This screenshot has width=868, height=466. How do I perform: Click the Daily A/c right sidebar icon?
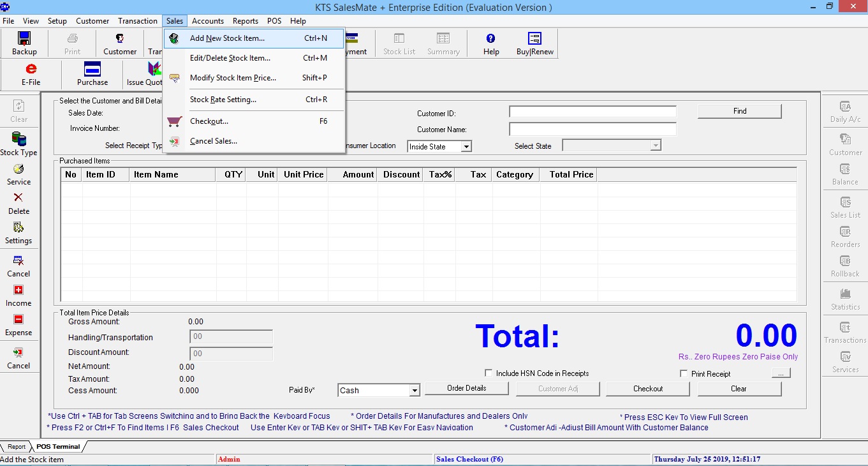tap(846, 107)
